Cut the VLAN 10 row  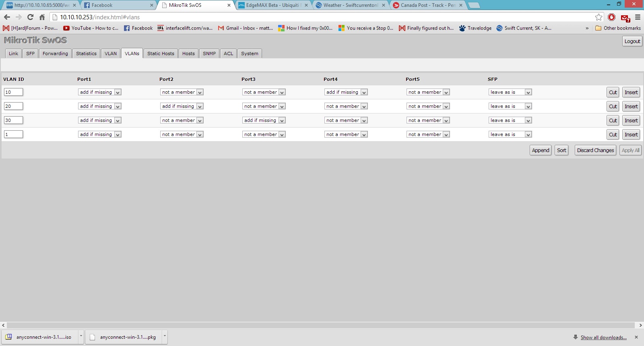(x=613, y=92)
